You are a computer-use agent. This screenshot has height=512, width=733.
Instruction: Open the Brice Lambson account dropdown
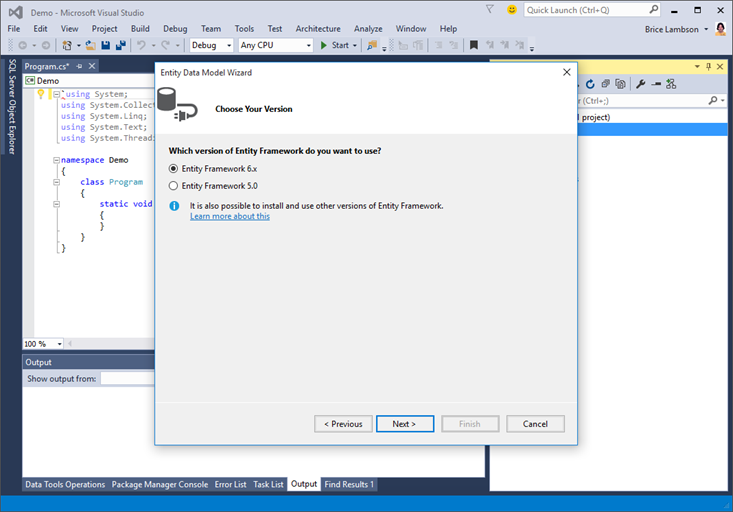tap(706, 29)
